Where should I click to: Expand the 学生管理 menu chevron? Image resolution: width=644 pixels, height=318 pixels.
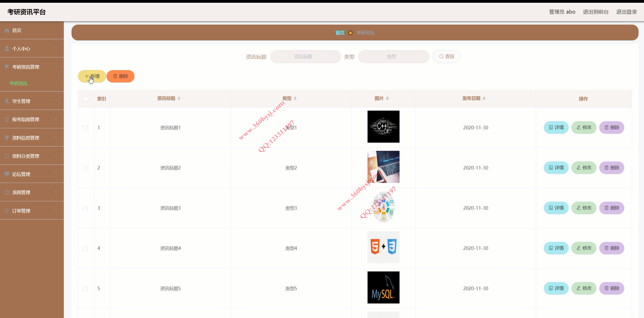pyautogui.click(x=56, y=101)
